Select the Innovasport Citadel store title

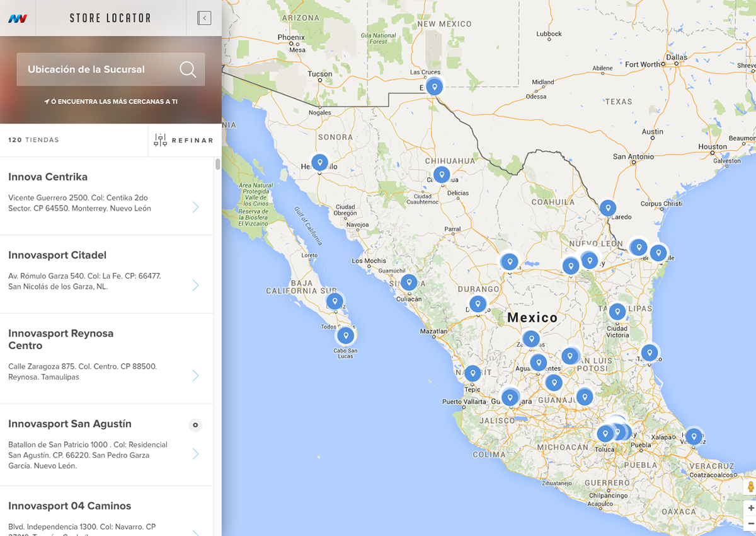[x=57, y=255]
